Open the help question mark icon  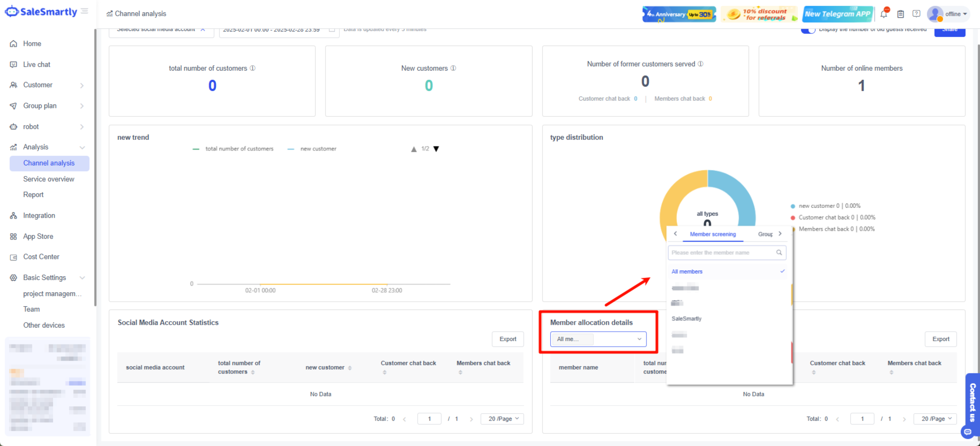point(916,14)
